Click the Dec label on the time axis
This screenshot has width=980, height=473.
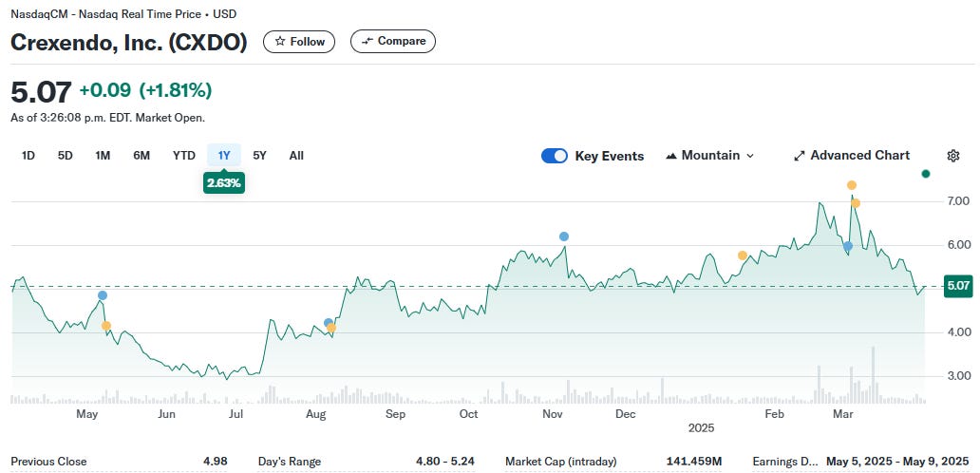(x=625, y=414)
